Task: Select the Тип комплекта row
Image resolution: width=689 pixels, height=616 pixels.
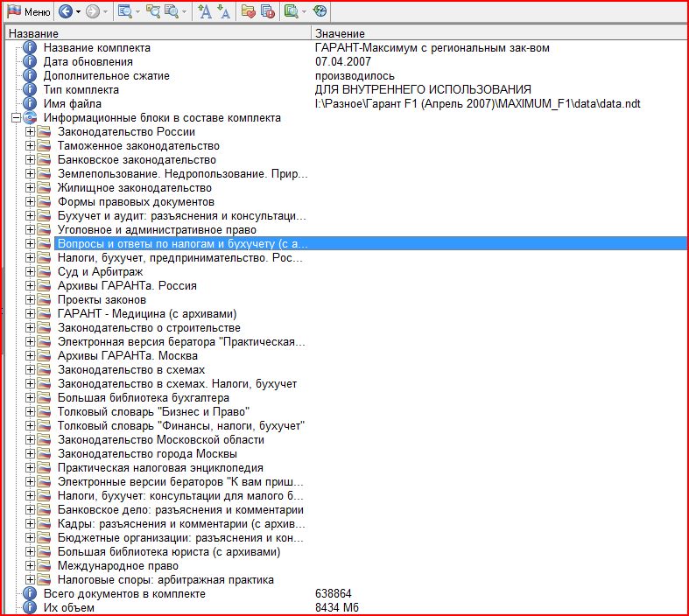Action: pos(81,89)
